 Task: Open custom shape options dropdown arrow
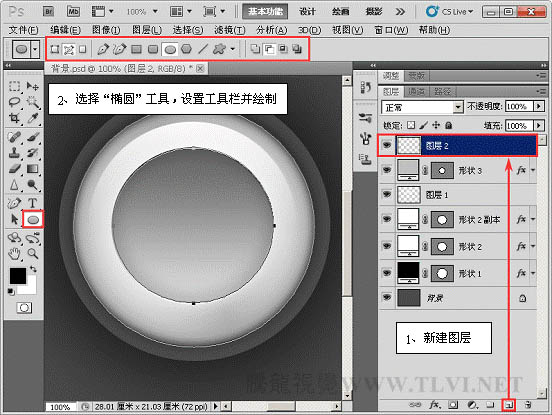pos(232,49)
